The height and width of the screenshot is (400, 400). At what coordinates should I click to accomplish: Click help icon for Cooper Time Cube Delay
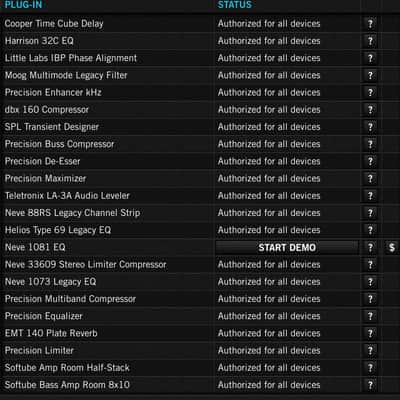click(370, 24)
